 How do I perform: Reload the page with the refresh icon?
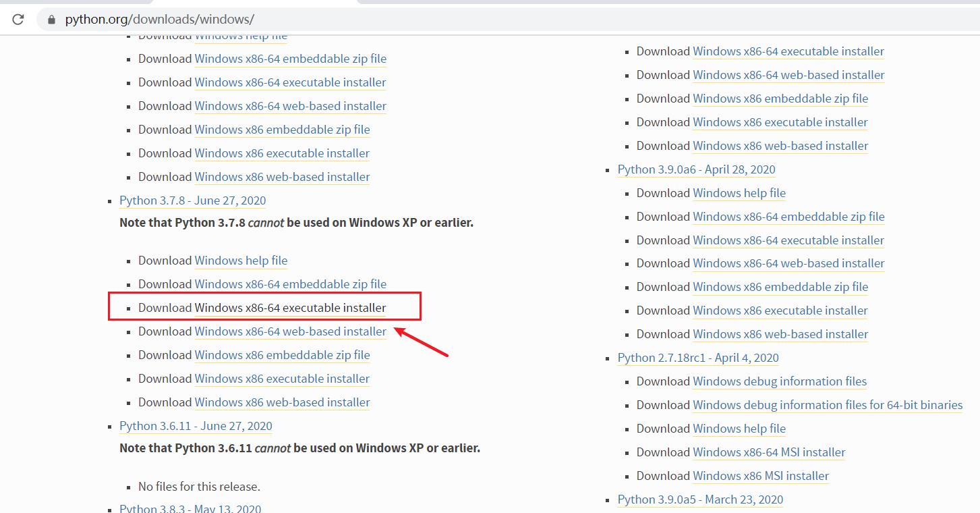(18, 20)
